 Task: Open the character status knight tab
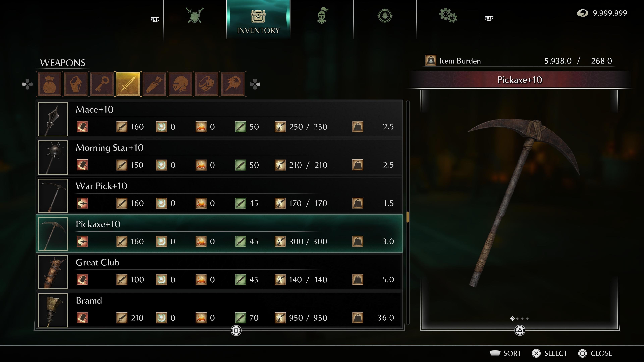[x=322, y=15]
